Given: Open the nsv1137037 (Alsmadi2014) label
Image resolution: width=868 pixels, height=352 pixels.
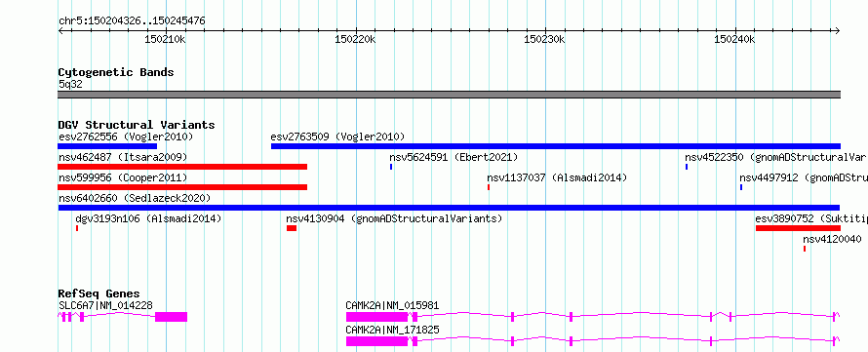Looking at the screenshot, I should 557,177.
